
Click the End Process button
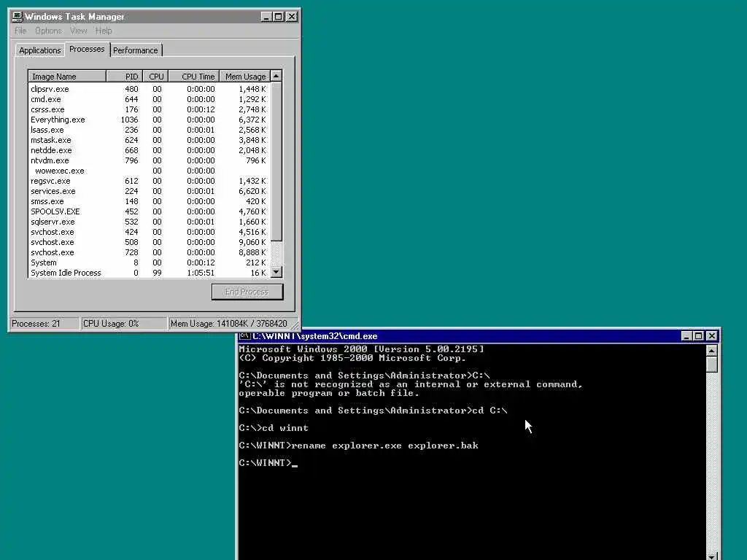tap(247, 292)
